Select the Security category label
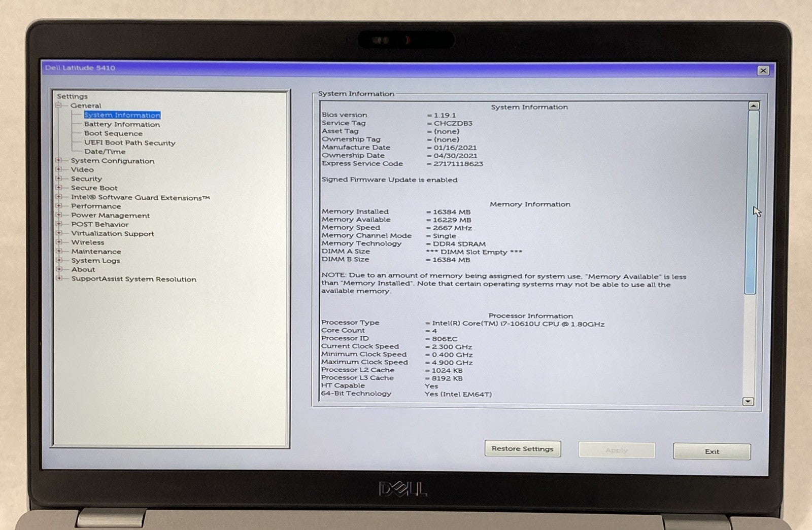Screen dimensions: 812x530 tap(86, 179)
